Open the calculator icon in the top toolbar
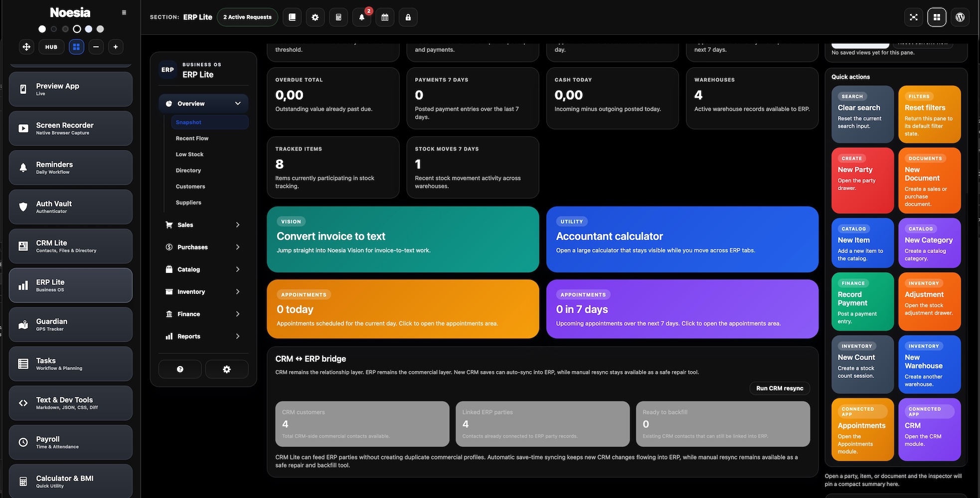 (x=338, y=17)
